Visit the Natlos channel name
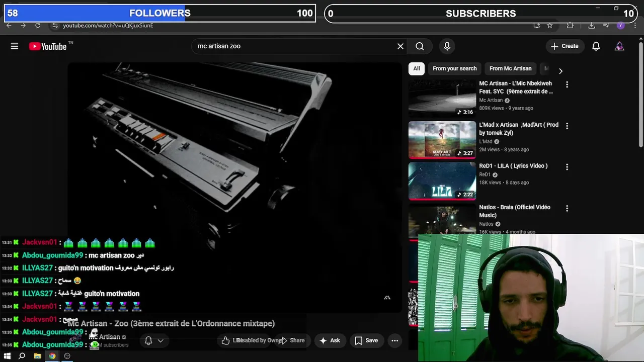Viewport: 644px width, 362px height. (486, 224)
